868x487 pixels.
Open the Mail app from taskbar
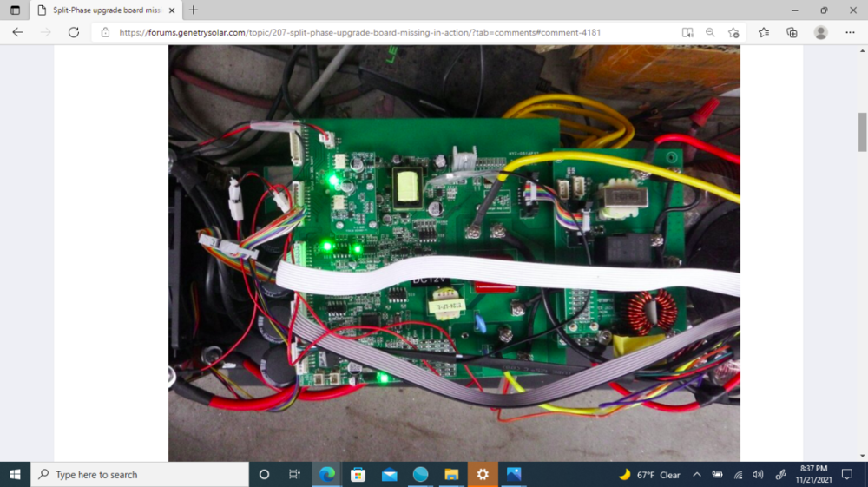(x=389, y=474)
